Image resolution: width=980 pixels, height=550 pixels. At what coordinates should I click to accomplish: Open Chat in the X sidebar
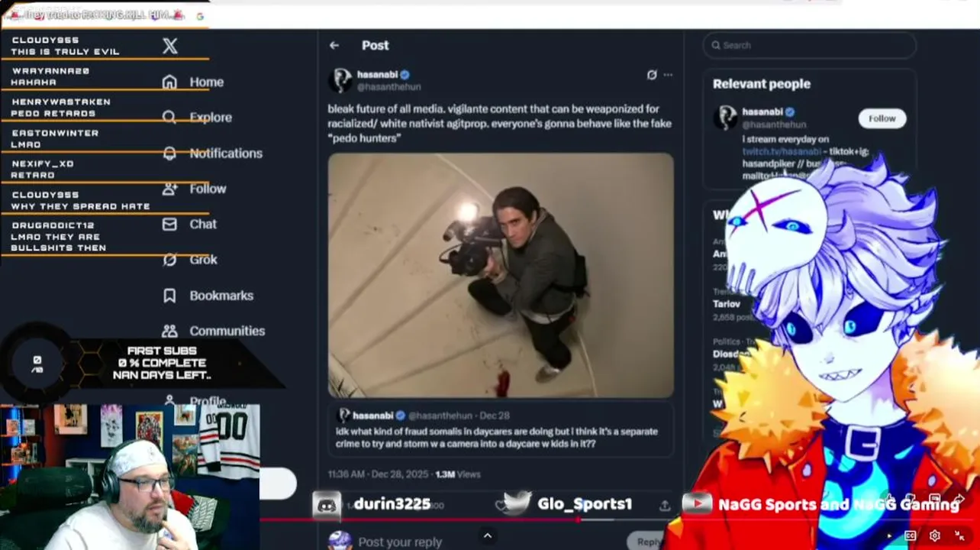190,224
